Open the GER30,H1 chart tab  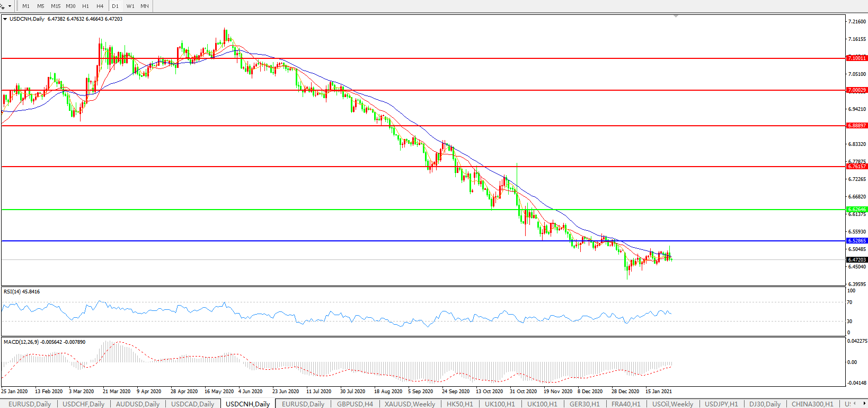tap(584, 404)
